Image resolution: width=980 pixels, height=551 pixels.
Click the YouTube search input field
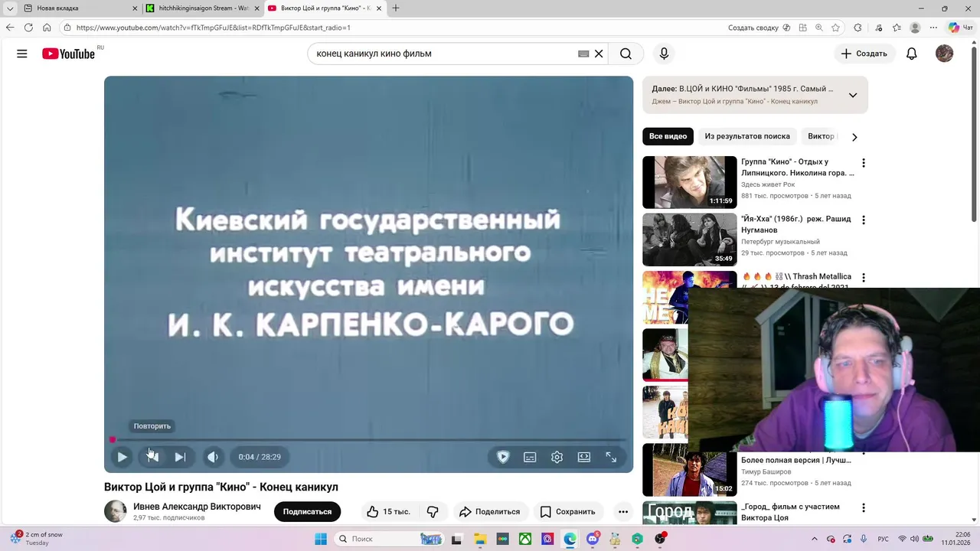tap(444, 54)
